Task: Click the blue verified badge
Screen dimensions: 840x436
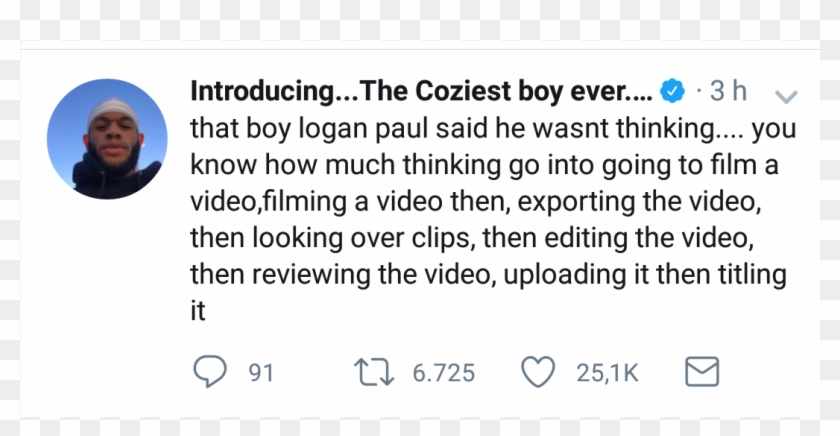Action: tap(675, 93)
